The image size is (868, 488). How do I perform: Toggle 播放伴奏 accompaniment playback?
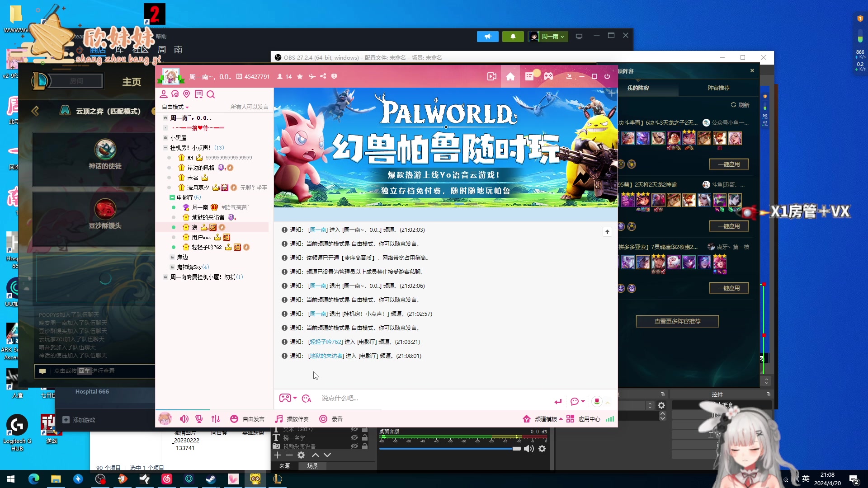pyautogui.click(x=292, y=419)
